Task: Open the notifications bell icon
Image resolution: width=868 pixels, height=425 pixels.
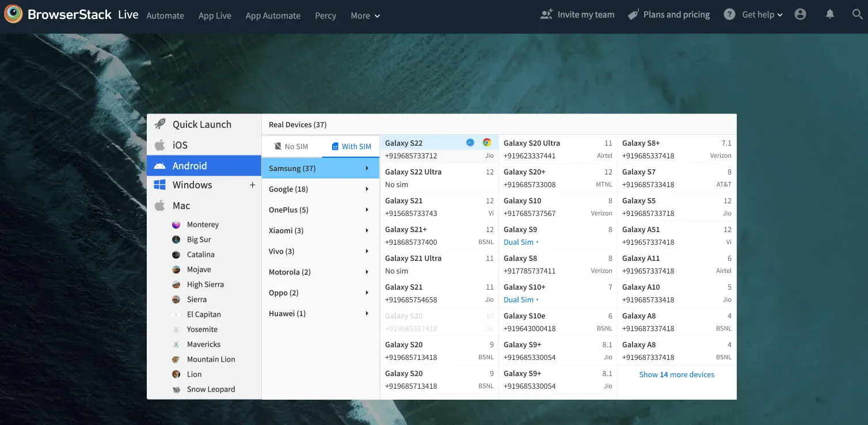Action: [829, 15]
